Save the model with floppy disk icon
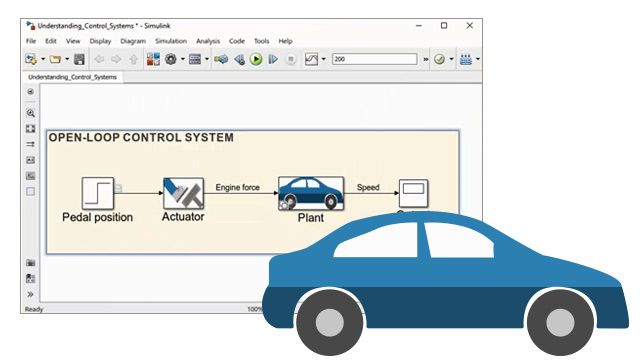 [79, 60]
